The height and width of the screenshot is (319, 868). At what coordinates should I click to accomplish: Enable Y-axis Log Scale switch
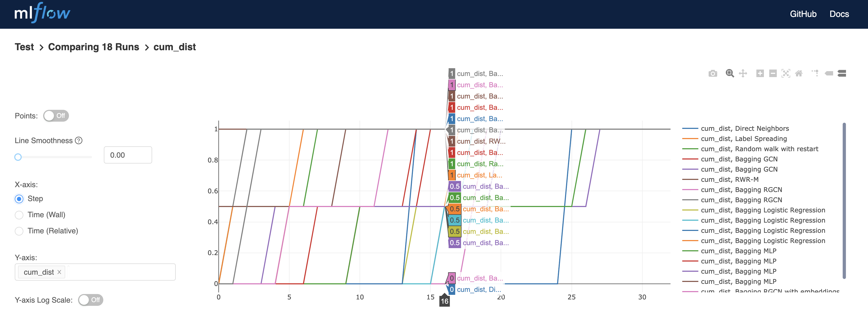click(x=91, y=300)
